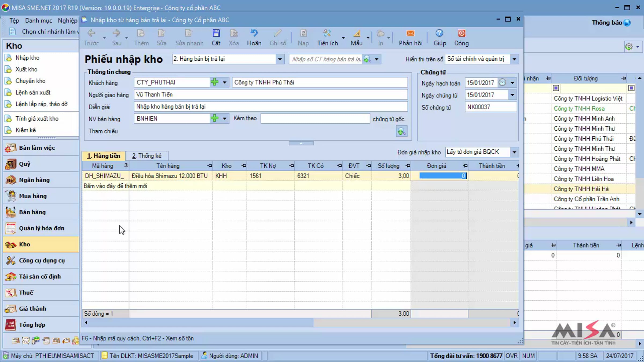Open the Quỹ cash module
Viewport: 644px width, 362px height.
pyautogui.click(x=41, y=164)
